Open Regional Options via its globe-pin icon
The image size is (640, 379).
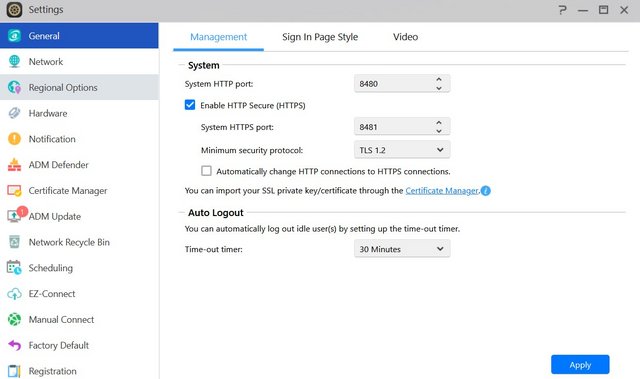14,87
